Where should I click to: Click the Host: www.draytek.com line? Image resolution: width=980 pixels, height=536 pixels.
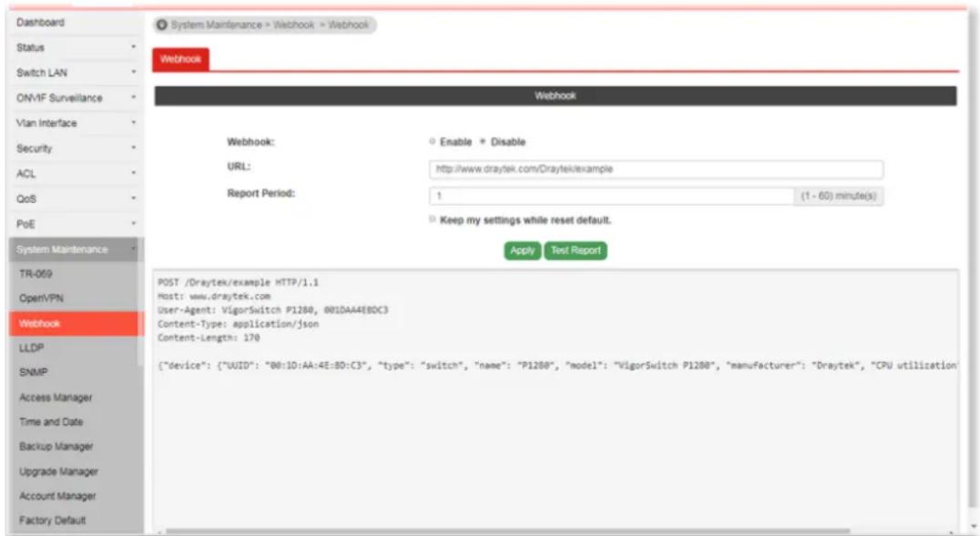coord(214,296)
